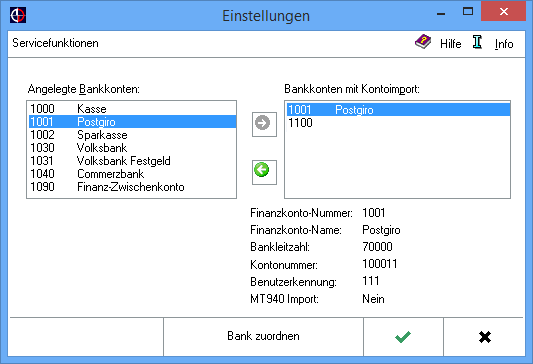Open the Hilfe menu item
Viewport: 533px width, 364px height.
tap(450, 44)
